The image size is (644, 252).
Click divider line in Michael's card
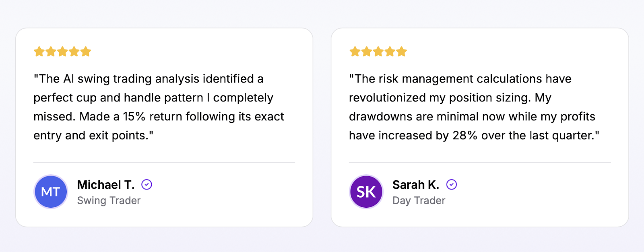(164, 162)
